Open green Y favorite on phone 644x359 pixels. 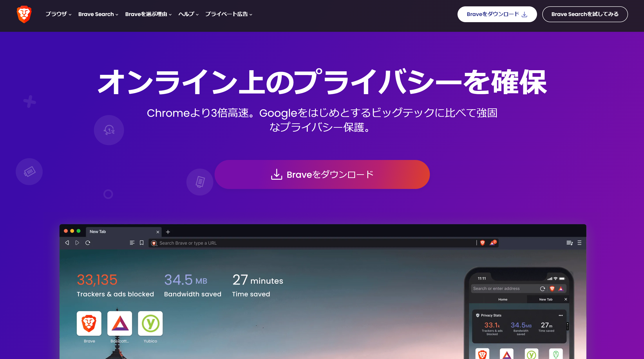pos(531,354)
